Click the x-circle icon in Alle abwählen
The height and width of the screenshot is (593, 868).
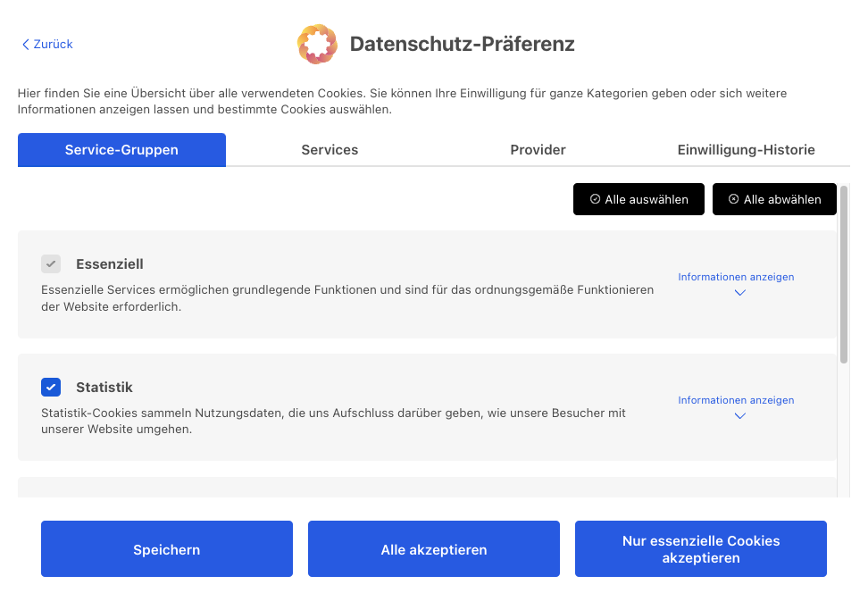click(x=734, y=199)
